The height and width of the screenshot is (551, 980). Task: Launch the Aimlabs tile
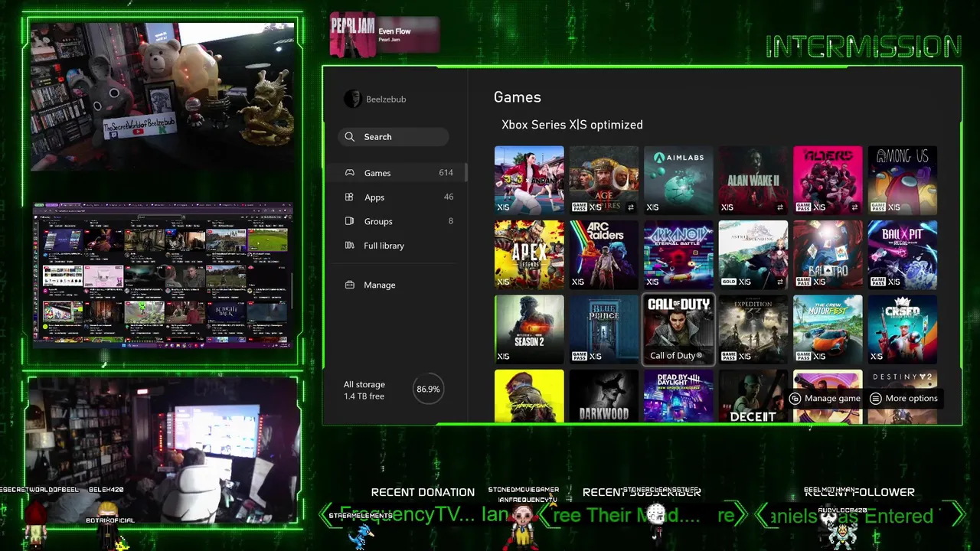678,180
